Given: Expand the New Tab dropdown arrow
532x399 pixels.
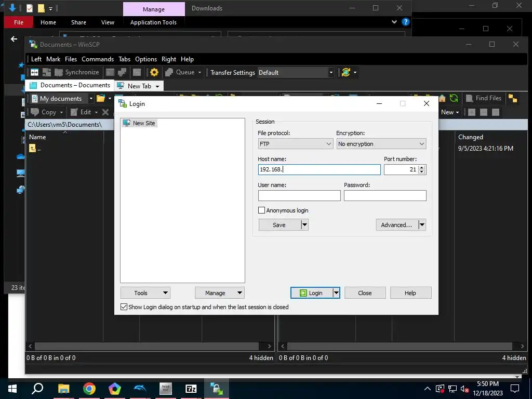Looking at the screenshot, I should (x=157, y=86).
